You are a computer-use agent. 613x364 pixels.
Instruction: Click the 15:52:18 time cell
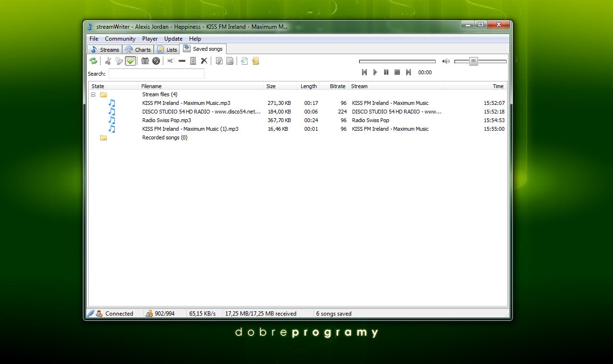click(x=494, y=112)
